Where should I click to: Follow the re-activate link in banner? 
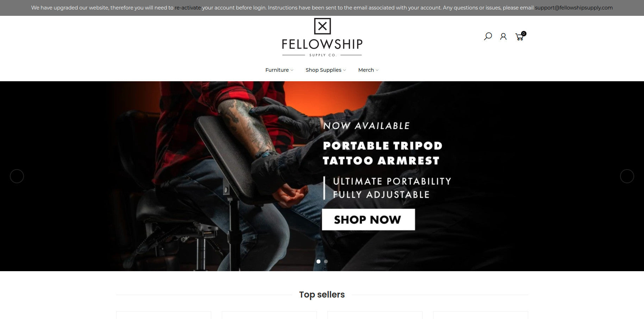pos(188,8)
